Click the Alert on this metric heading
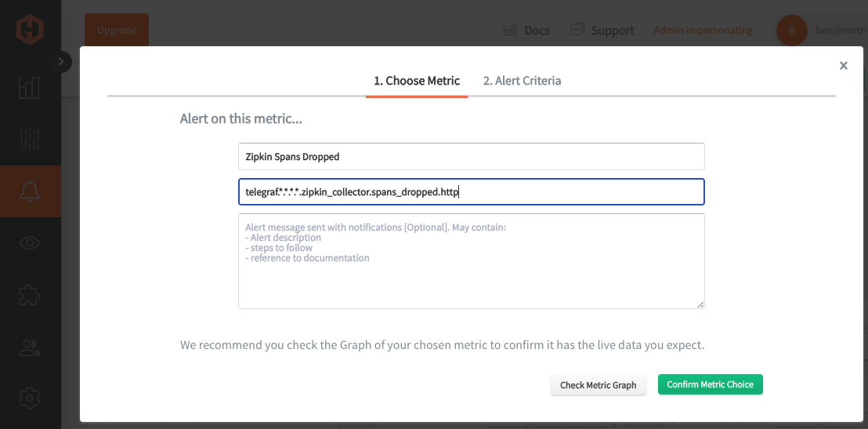The height and width of the screenshot is (429, 868). coord(241,118)
